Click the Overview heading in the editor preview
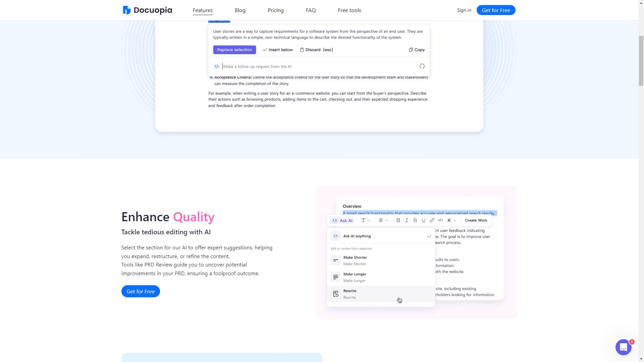The image size is (644, 362). tap(352, 206)
